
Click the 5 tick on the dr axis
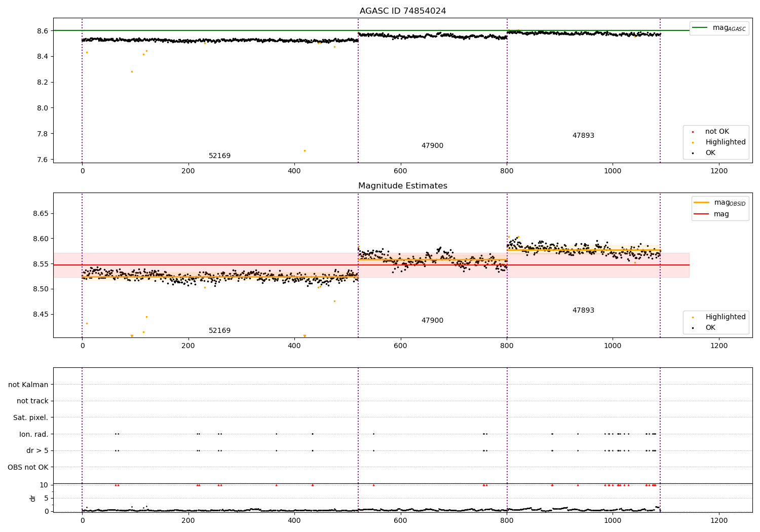point(47,498)
